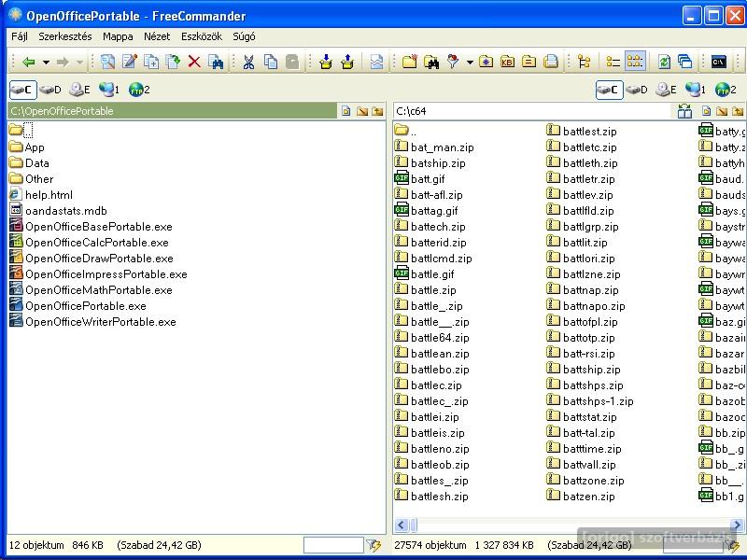The width and height of the screenshot is (747, 560).
Task: Click the gray forward arrow in the toolbar
Action: tap(63, 62)
